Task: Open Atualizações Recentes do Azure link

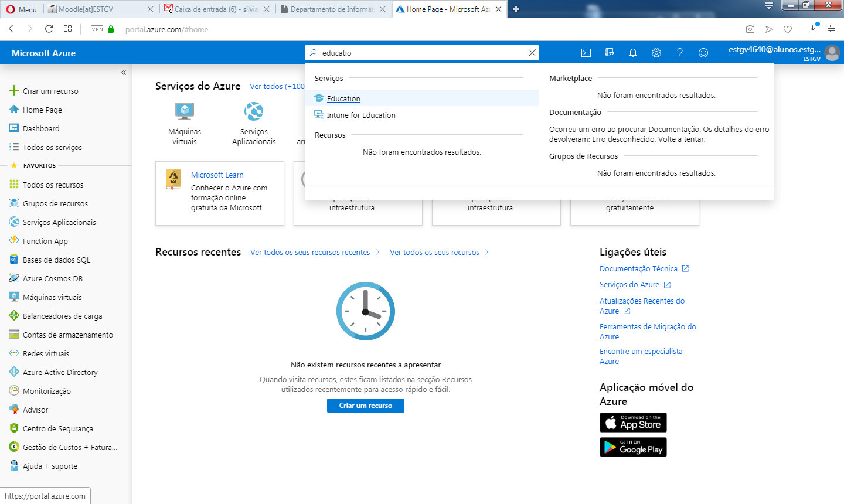Action: pos(642,306)
